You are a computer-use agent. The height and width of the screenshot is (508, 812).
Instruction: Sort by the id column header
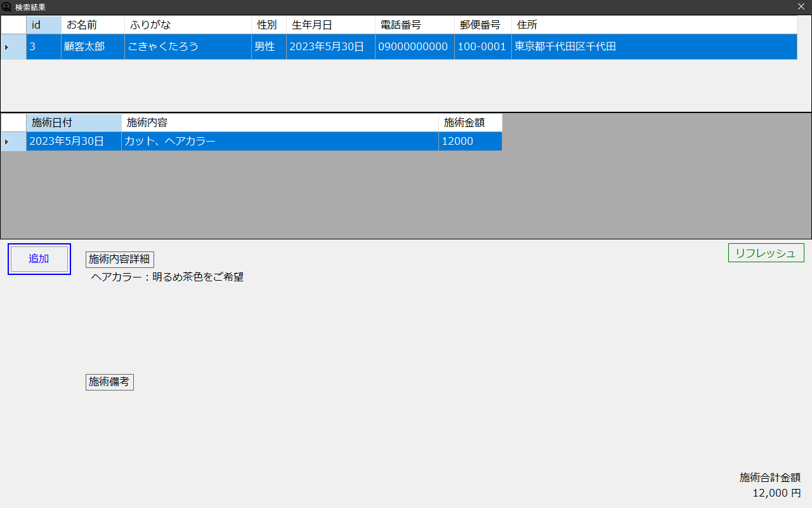43,25
